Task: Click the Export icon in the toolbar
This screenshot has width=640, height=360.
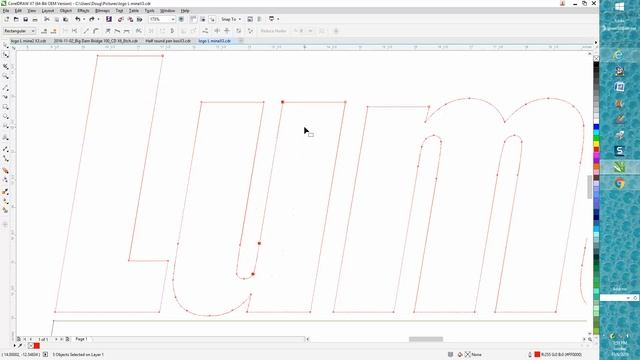Action: tap(130, 19)
